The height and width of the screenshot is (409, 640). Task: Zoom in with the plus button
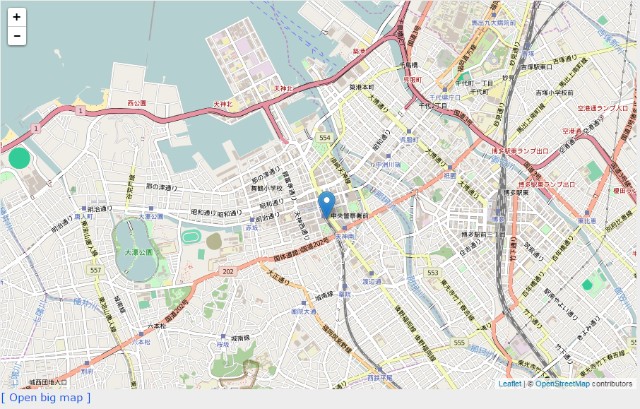(17, 17)
